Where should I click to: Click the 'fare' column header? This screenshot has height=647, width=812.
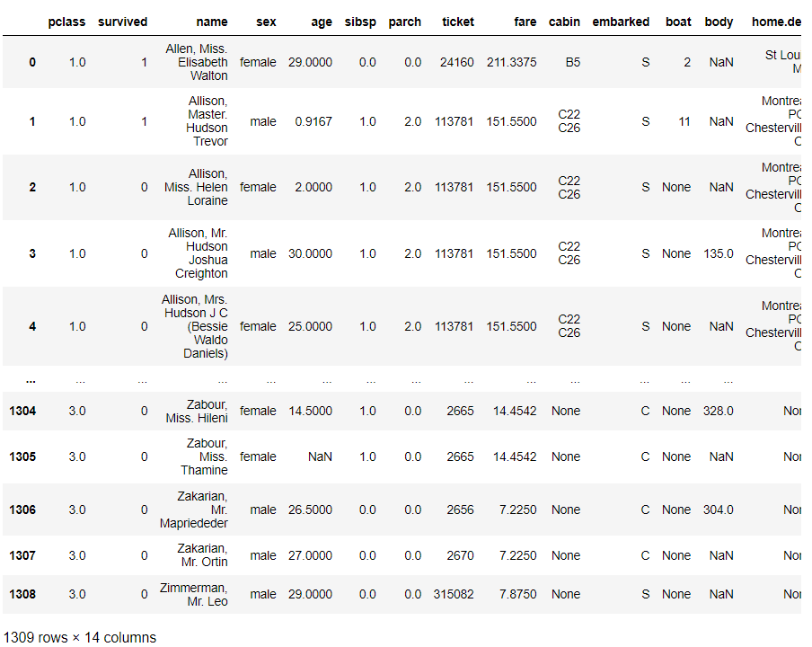[x=525, y=22]
